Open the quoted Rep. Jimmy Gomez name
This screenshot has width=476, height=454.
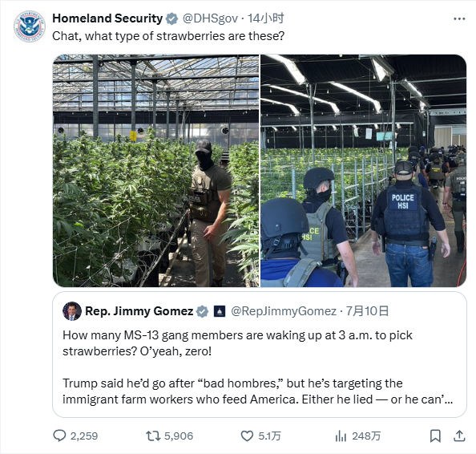coord(139,311)
